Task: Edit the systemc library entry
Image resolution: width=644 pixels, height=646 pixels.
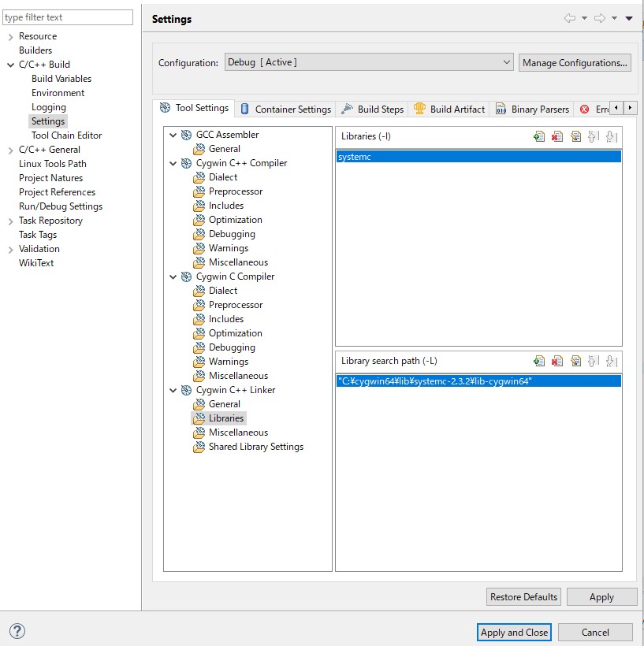Action: click(576, 136)
